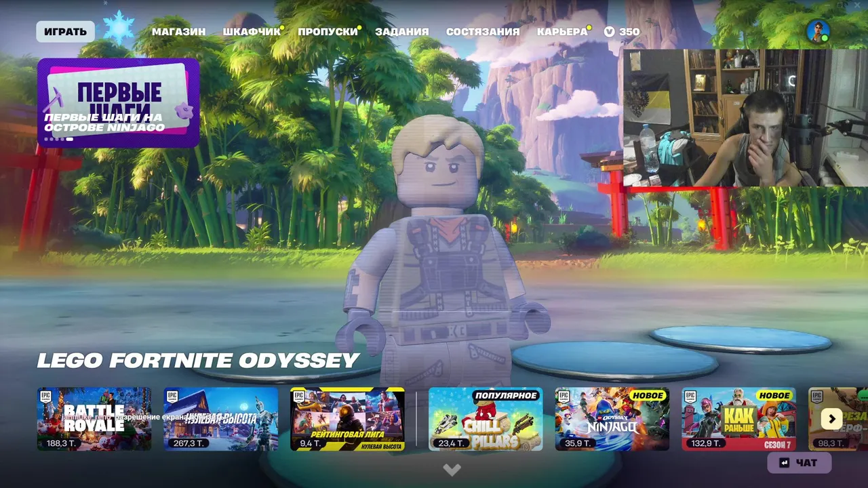
Task: Select the ИГРАТЬ tab
Action: [66, 32]
